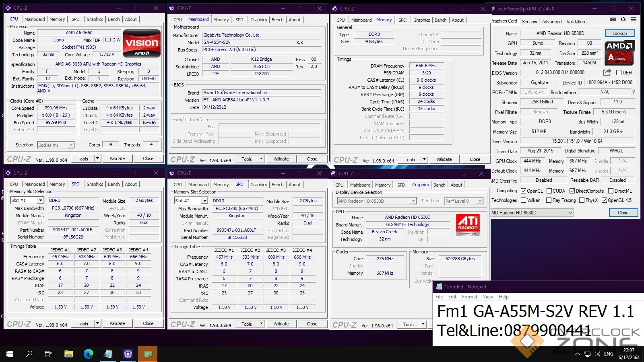The height and width of the screenshot is (362, 644).
Task: Expand the Tools arrow in the Processor window
Action: tap(97, 158)
